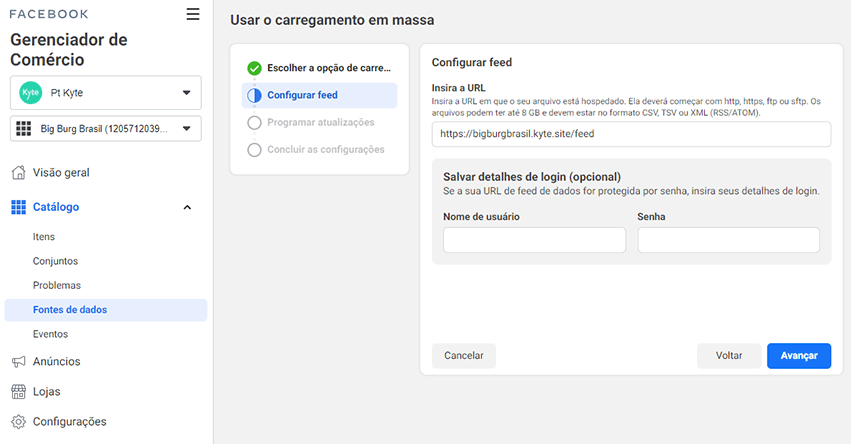Click the green completed step checkmark

pyautogui.click(x=254, y=68)
